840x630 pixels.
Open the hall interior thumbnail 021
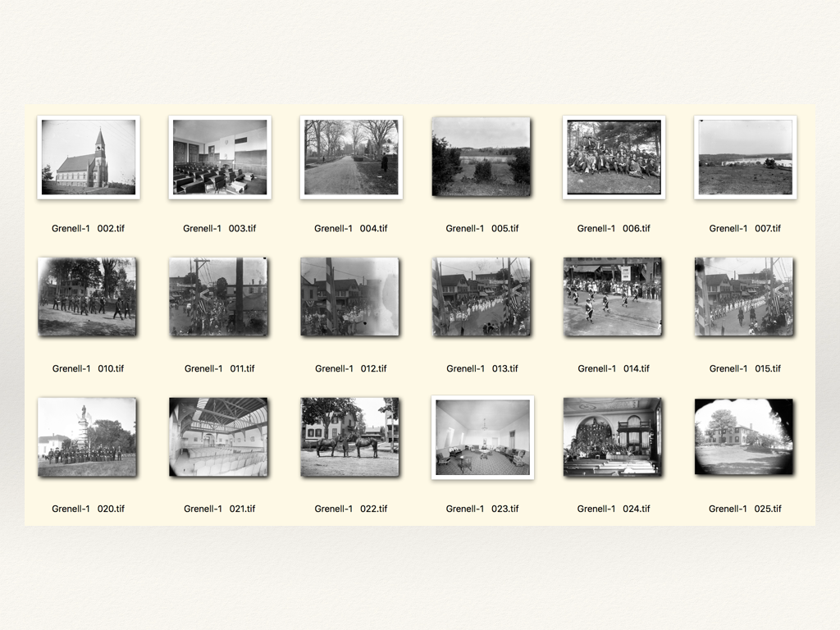218,437
